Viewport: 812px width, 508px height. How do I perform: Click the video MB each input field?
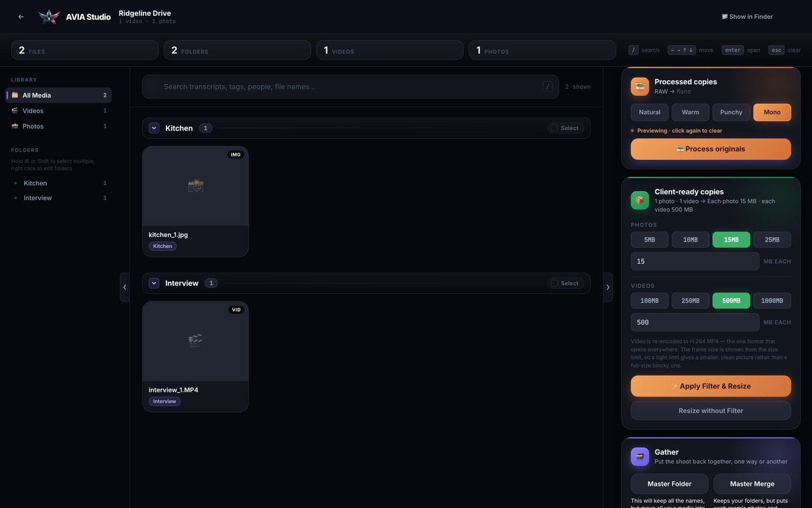[x=695, y=322]
